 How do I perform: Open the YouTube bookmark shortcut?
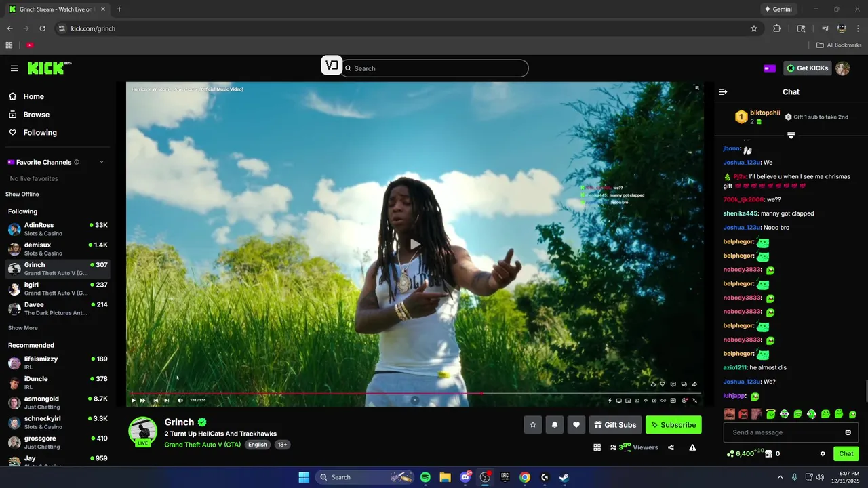30,45
